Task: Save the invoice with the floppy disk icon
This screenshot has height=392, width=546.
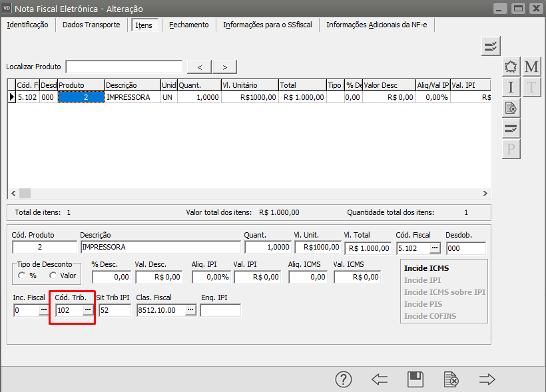Action: point(415,379)
